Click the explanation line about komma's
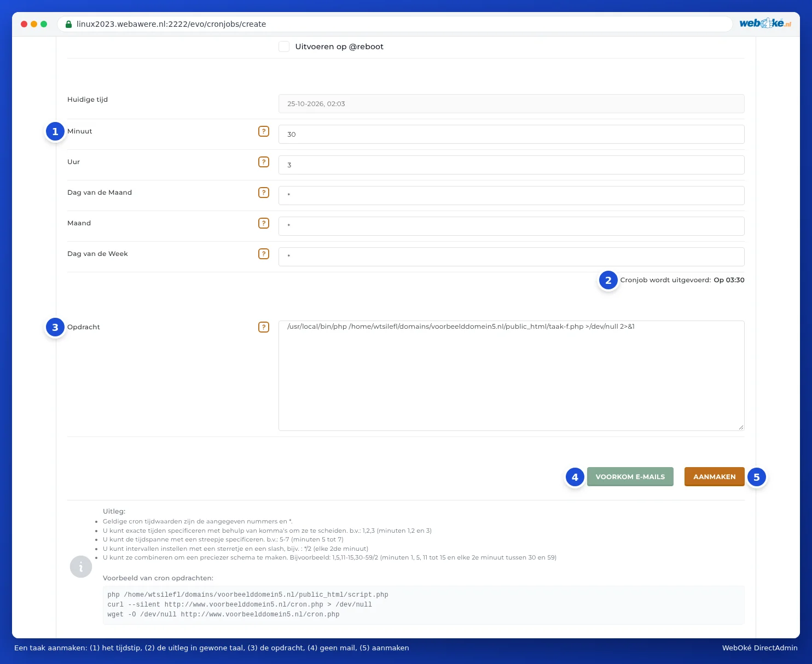The height and width of the screenshot is (664, 812). 267,531
